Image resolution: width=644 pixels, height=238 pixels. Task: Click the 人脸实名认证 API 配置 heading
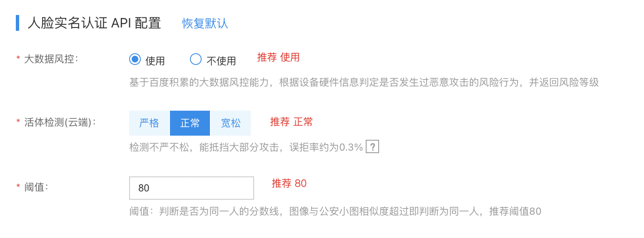pos(95,23)
